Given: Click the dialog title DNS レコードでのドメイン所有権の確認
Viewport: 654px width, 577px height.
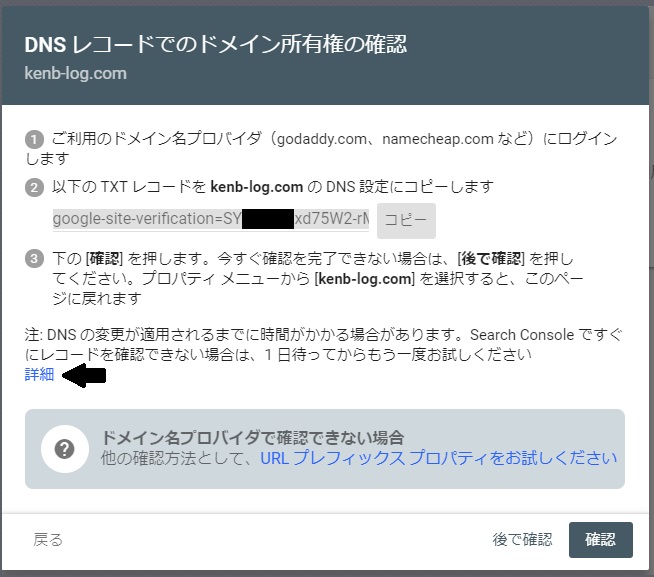Looking at the screenshot, I should pos(216,44).
